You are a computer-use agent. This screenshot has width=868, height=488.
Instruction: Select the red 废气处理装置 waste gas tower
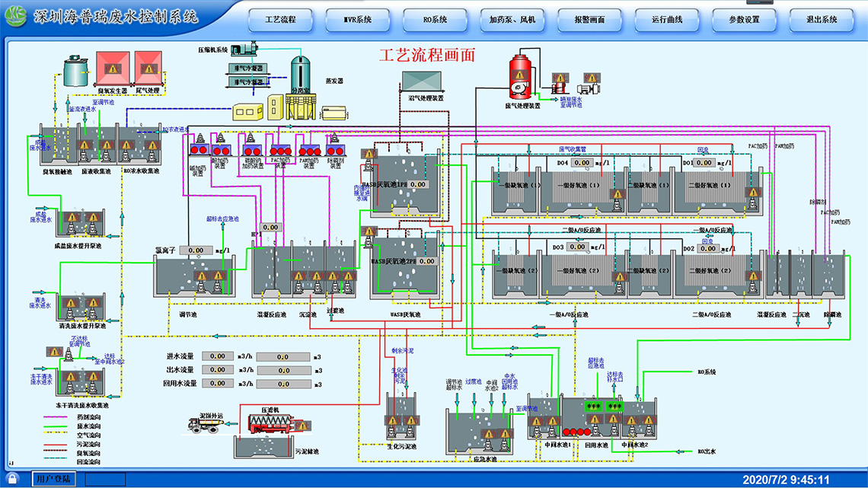coord(522,76)
